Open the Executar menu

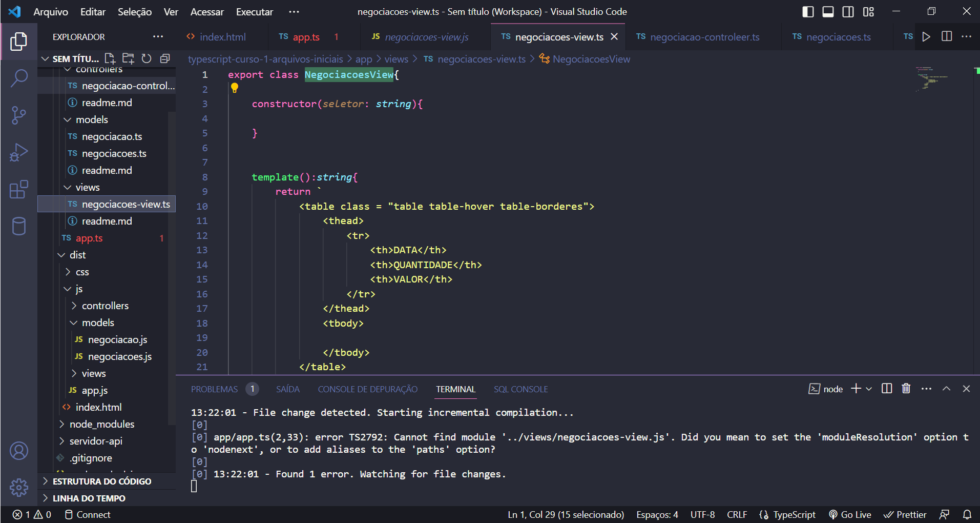point(255,12)
